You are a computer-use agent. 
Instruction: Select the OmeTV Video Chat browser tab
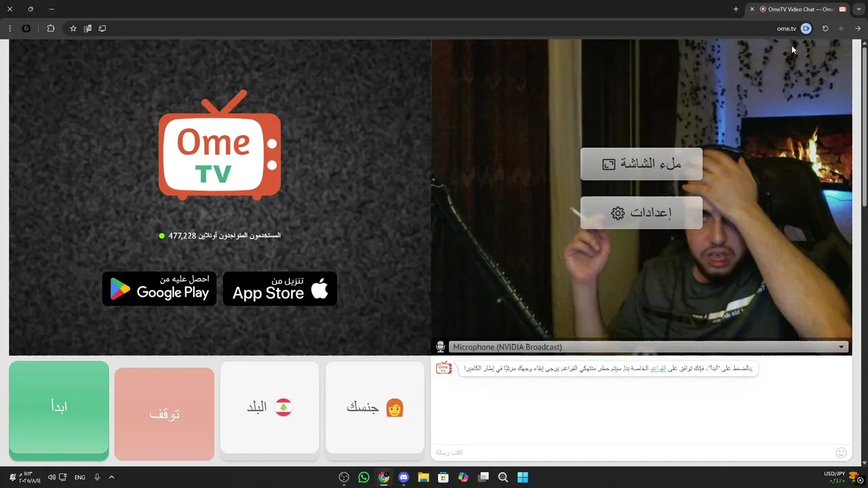797,9
